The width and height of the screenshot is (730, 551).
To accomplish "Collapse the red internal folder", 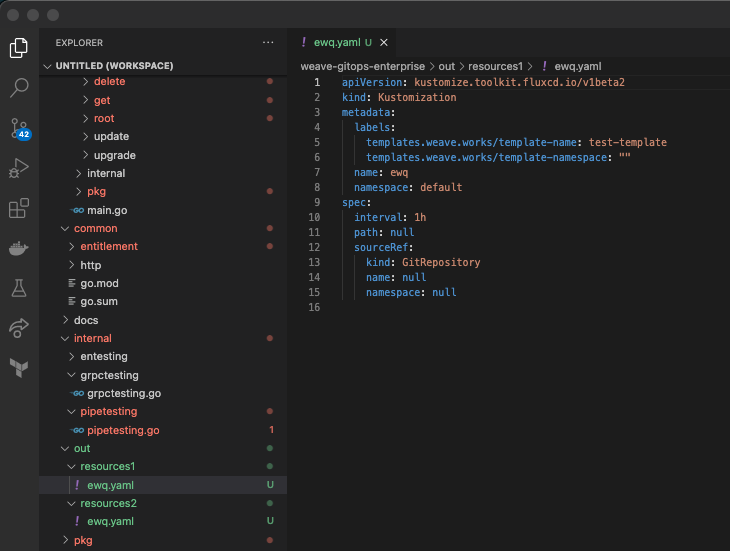I will pyautogui.click(x=163, y=338).
